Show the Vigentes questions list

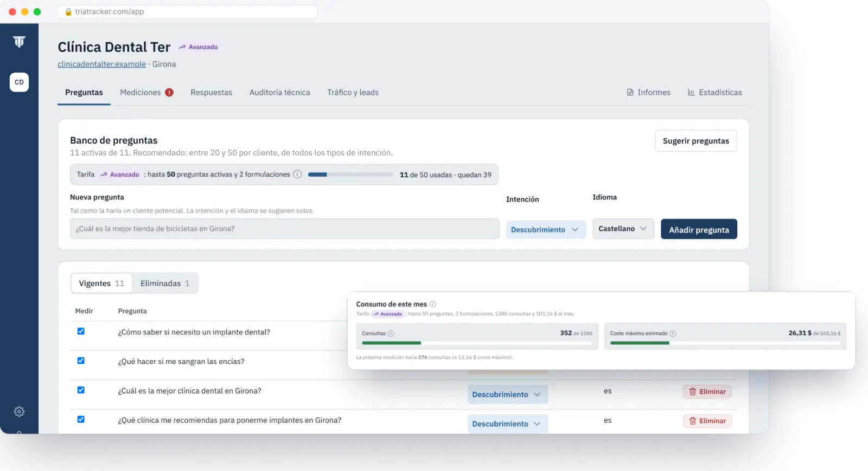click(x=101, y=283)
